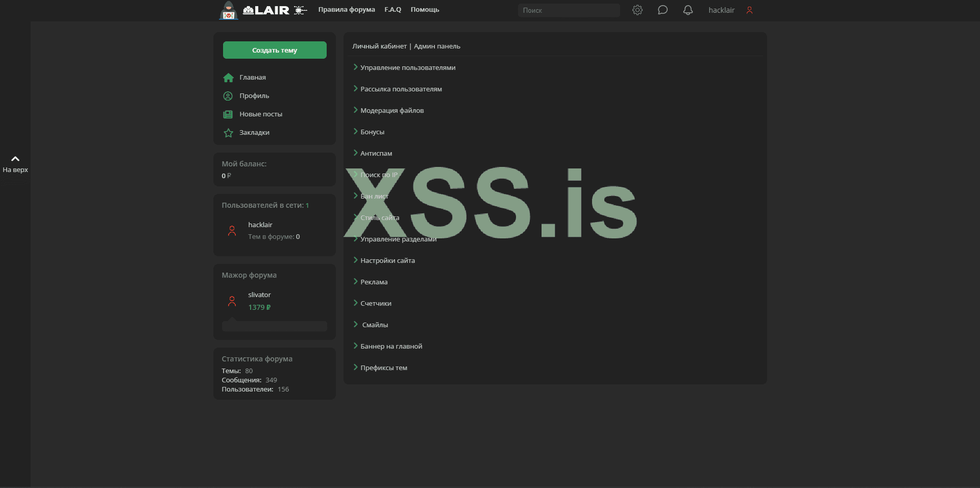Open the Помощь menu item
This screenshot has width=980, height=488.
(x=425, y=10)
